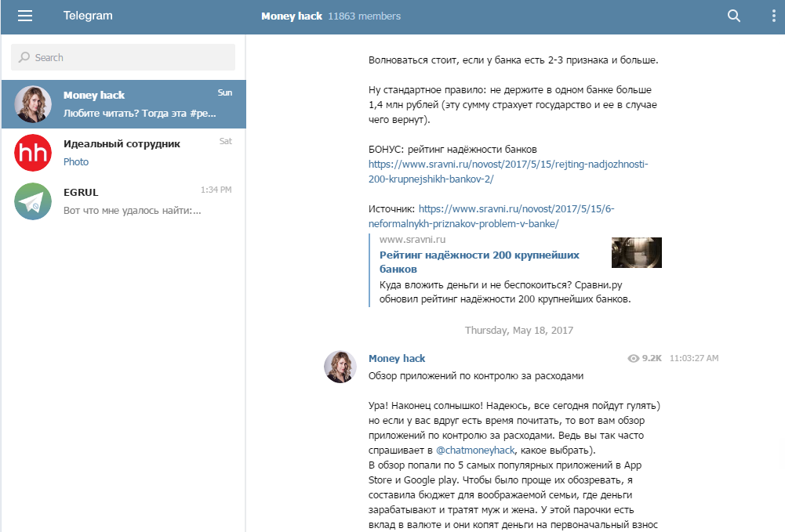Select the EGRUL conversation
The width and height of the screenshot is (785, 532).
click(x=141, y=201)
